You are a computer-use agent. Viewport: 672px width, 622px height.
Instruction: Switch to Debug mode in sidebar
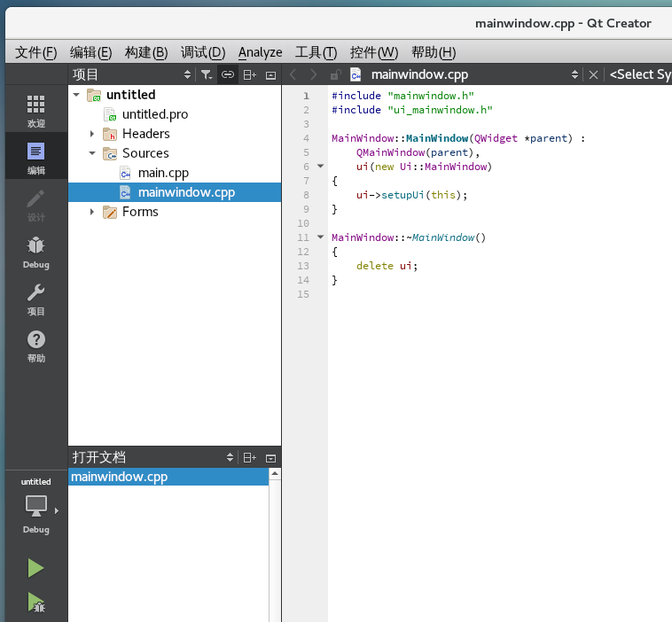coord(36,253)
